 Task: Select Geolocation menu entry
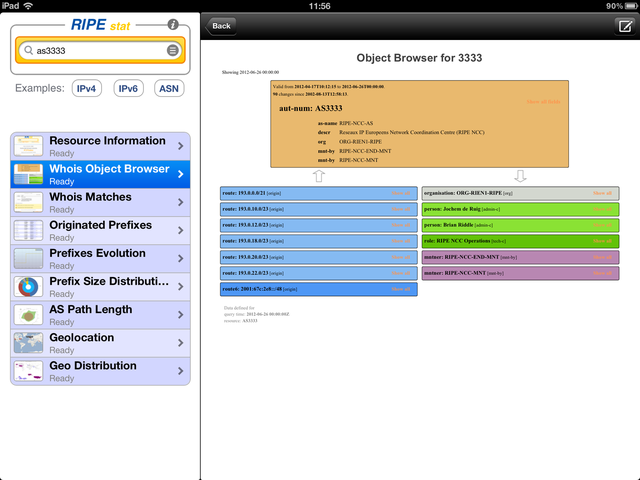coord(100,343)
